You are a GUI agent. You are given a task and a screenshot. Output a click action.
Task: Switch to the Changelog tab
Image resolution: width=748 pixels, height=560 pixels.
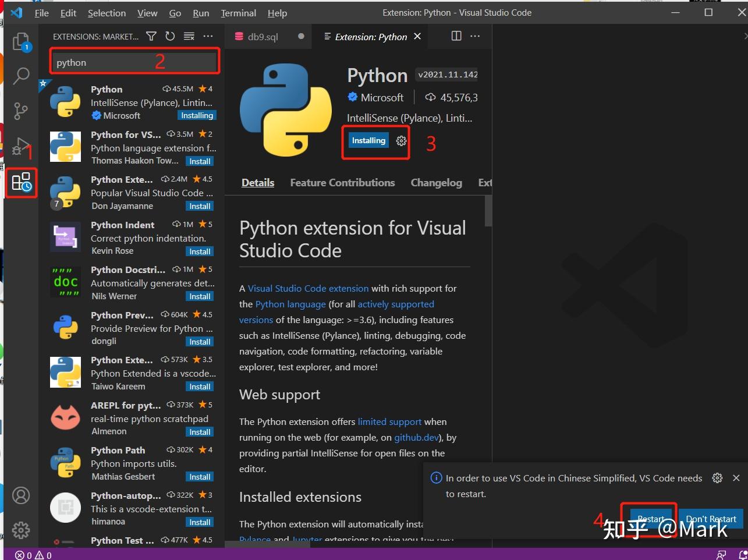[x=437, y=183]
